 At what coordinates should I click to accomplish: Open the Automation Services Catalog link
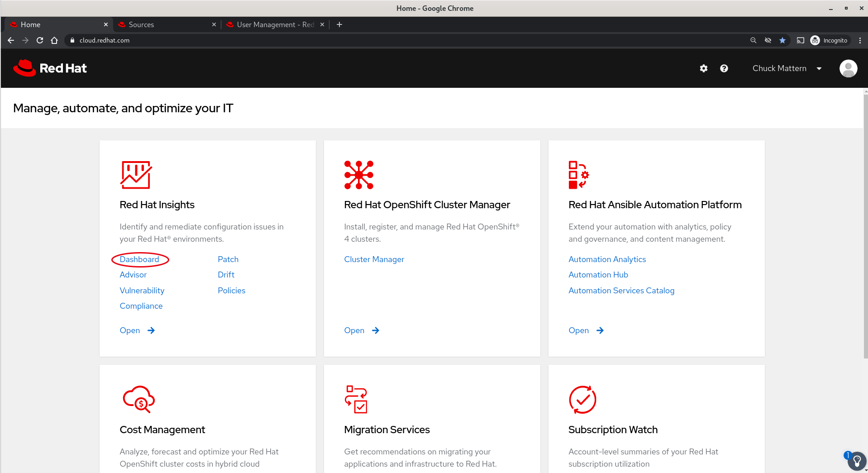[621, 291]
